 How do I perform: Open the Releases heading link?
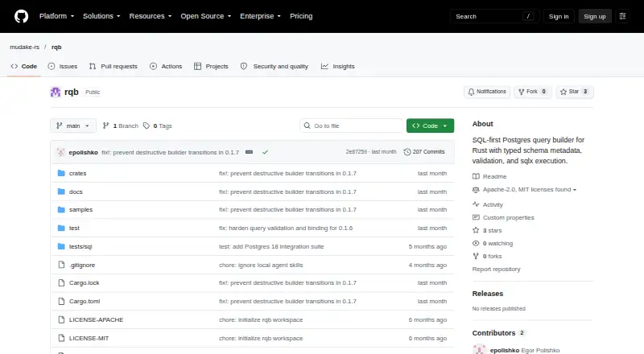[488, 294]
